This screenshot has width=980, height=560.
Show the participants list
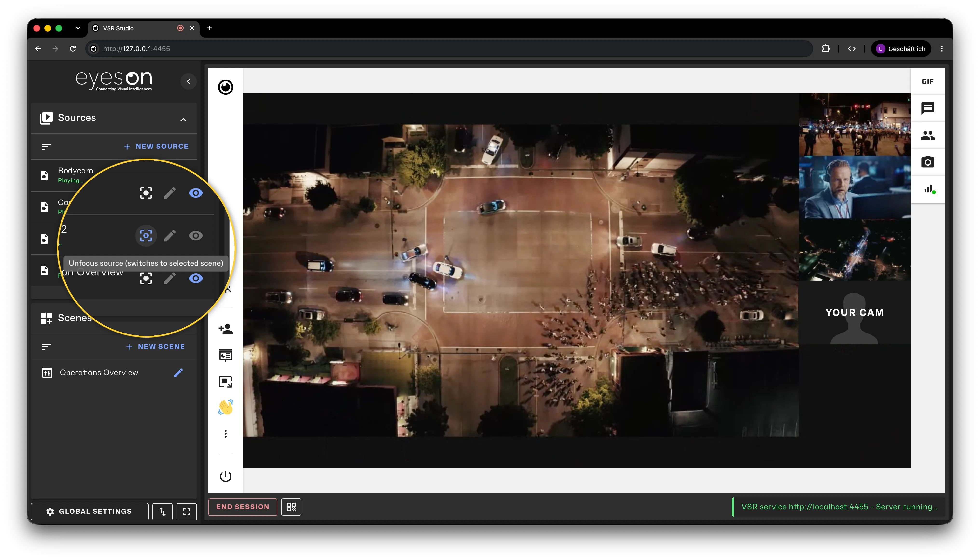(928, 135)
